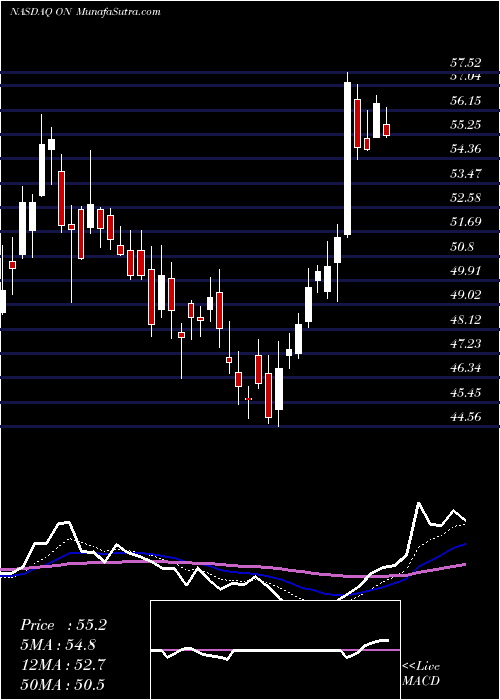
Task: Click the NASDAQ ON MunafaSutra.com title text
Action: 85,12
